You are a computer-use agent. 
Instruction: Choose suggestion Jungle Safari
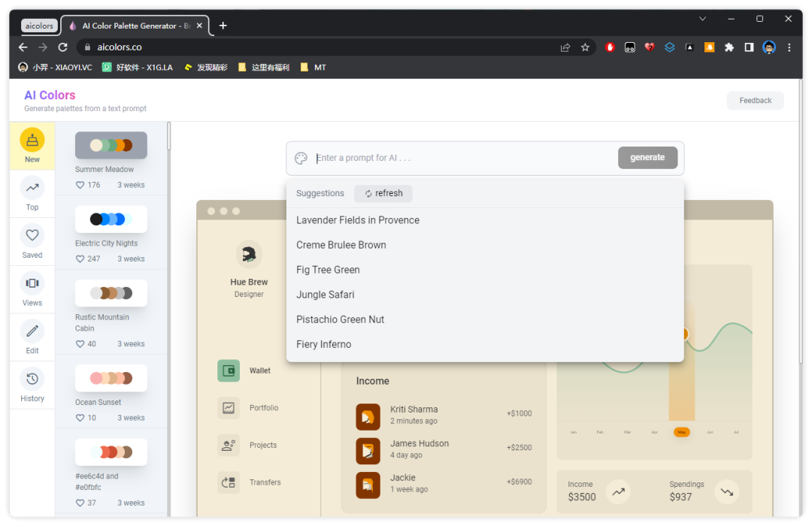(485, 295)
